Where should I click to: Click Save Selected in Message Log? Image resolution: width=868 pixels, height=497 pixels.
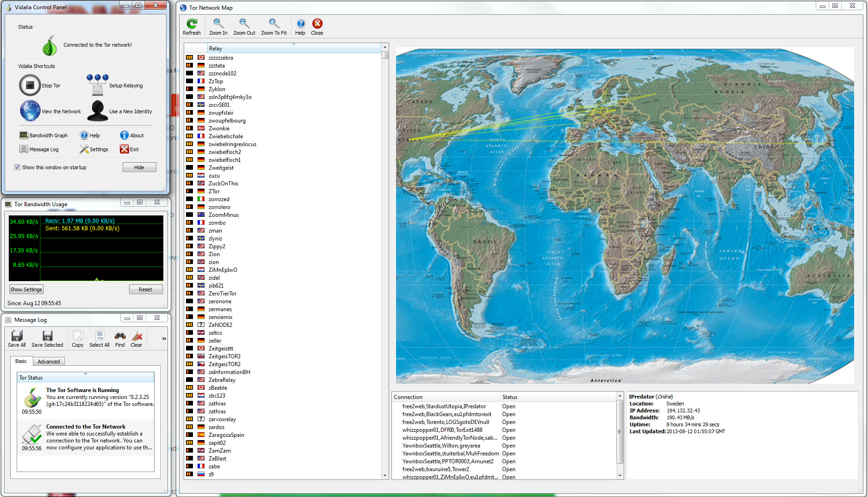pos(47,339)
